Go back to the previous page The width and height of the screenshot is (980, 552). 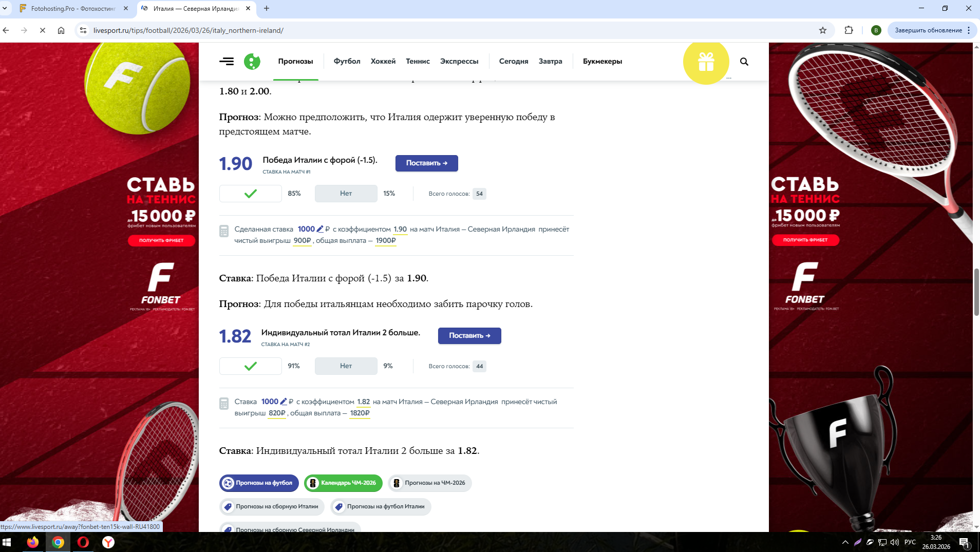point(6,30)
